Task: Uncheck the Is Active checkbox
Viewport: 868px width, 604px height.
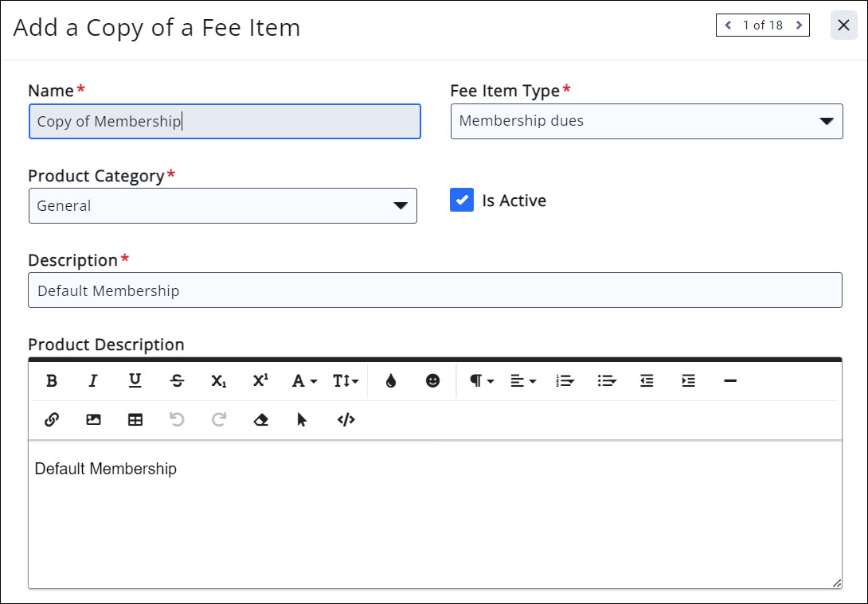Action: pos(462,201)
